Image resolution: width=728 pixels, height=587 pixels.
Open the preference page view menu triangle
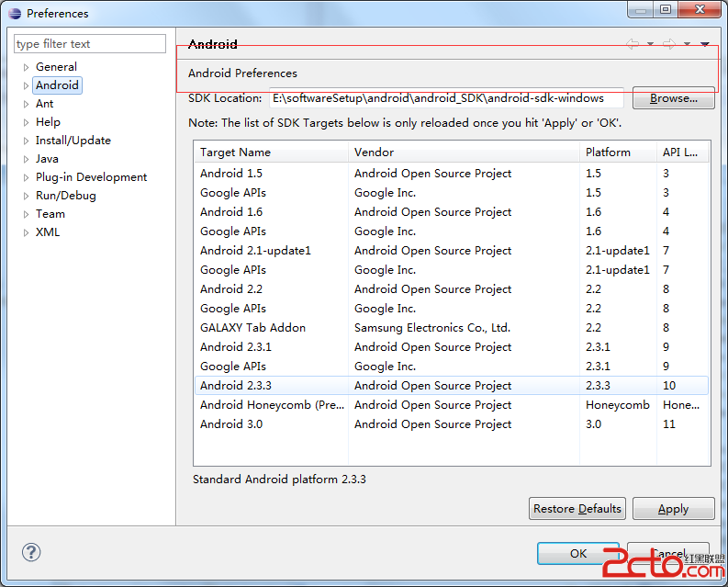[705, 44]
